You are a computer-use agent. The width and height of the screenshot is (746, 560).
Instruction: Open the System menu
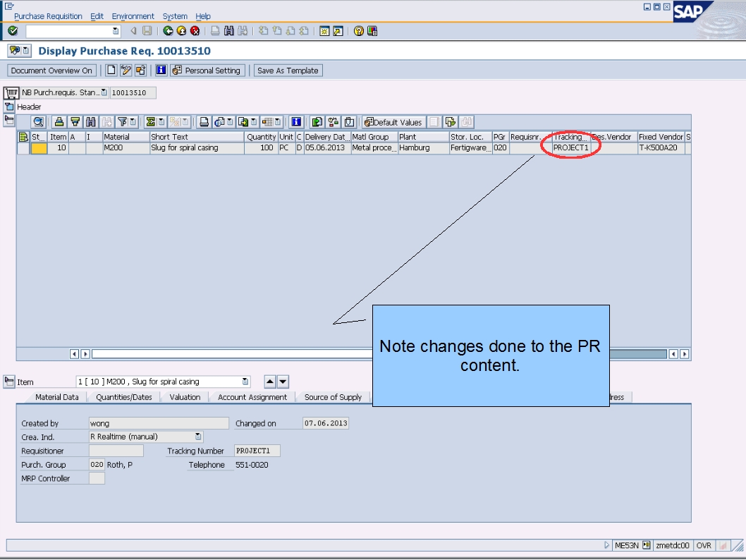point(175,16)
